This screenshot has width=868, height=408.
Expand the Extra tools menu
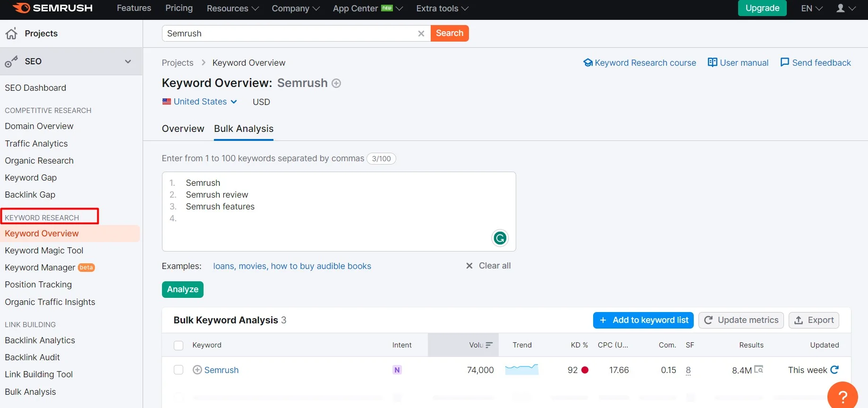tap(443, 9)
